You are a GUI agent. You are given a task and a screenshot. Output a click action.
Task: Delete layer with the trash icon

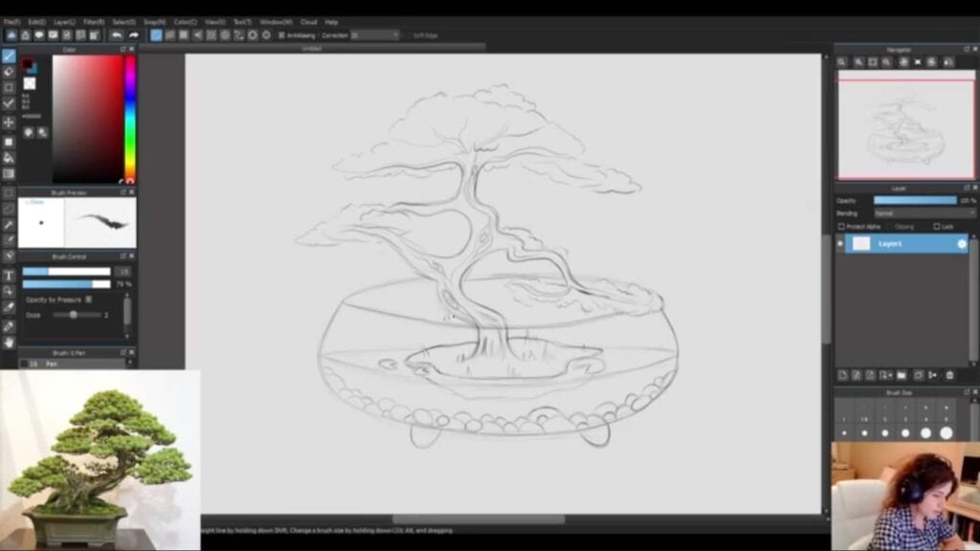[949, 375]
